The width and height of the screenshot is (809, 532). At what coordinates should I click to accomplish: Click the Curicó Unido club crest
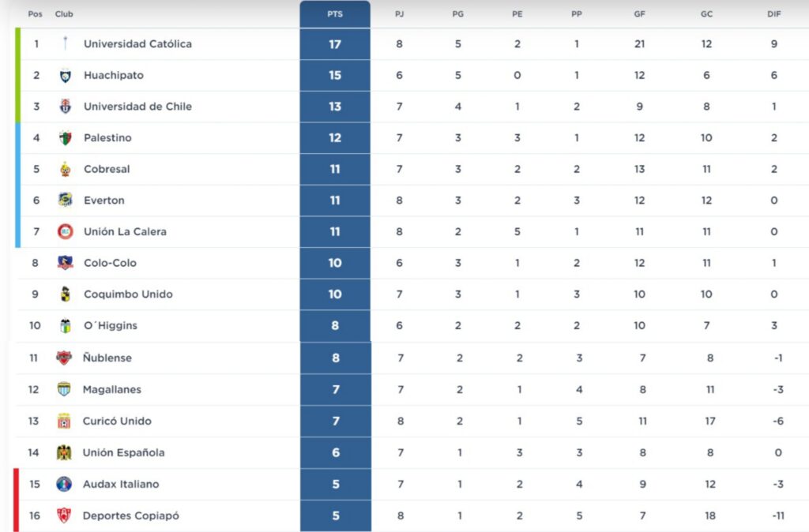[64, 421]
